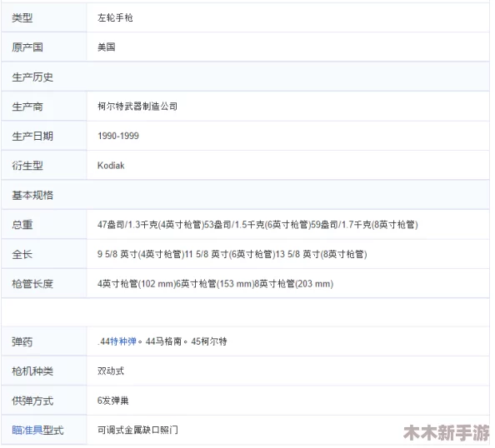Click the 原产国 label cell
This screenshot has width=495, height=448.
tap(44, 47)
